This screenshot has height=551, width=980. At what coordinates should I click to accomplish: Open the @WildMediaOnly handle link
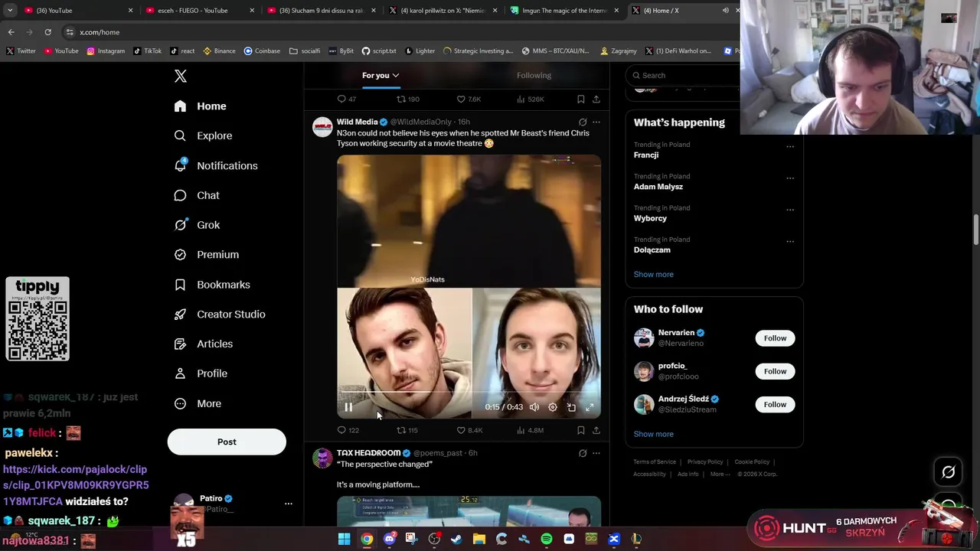click(420, 122)
